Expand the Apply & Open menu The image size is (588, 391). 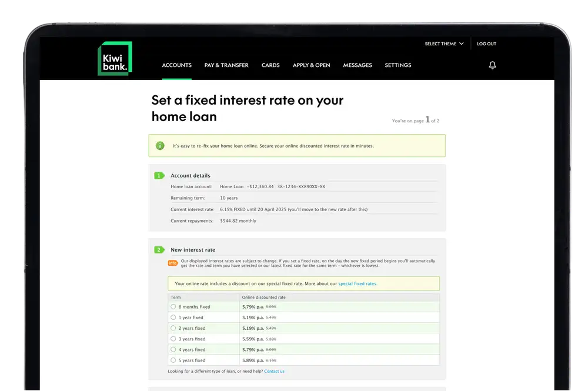(x=311, y=65)
